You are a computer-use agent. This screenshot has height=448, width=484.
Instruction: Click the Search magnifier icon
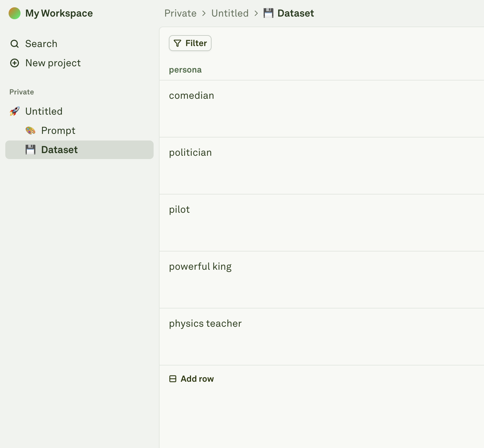click(x=15, y=44)
